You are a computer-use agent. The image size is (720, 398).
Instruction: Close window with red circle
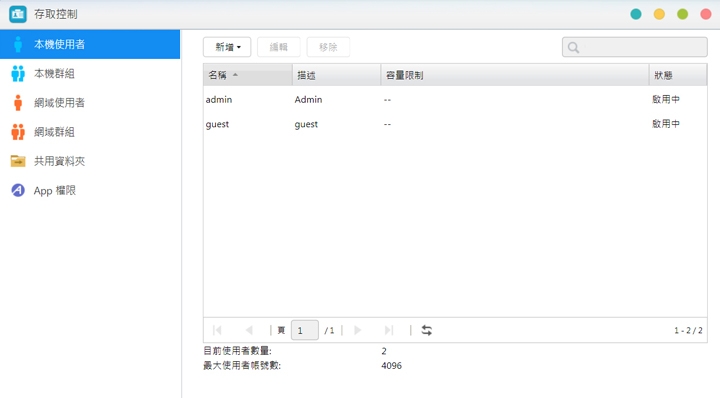click(x=706, y=14)
